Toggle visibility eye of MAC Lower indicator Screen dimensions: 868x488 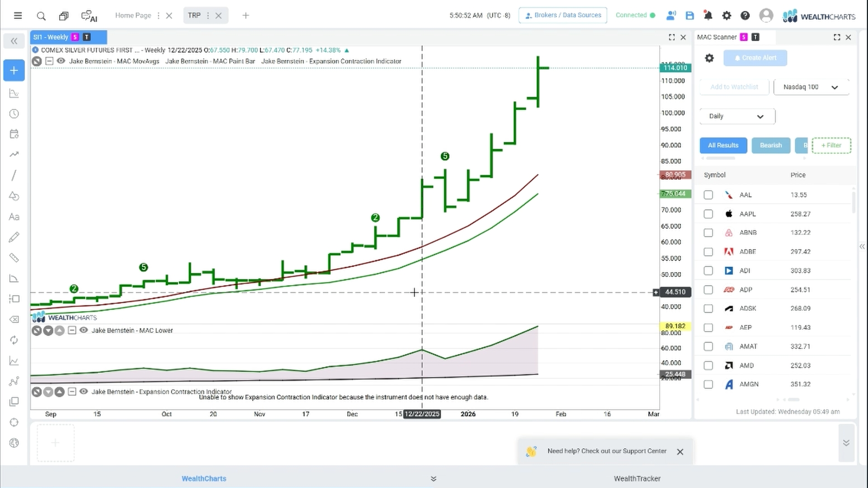84,330
